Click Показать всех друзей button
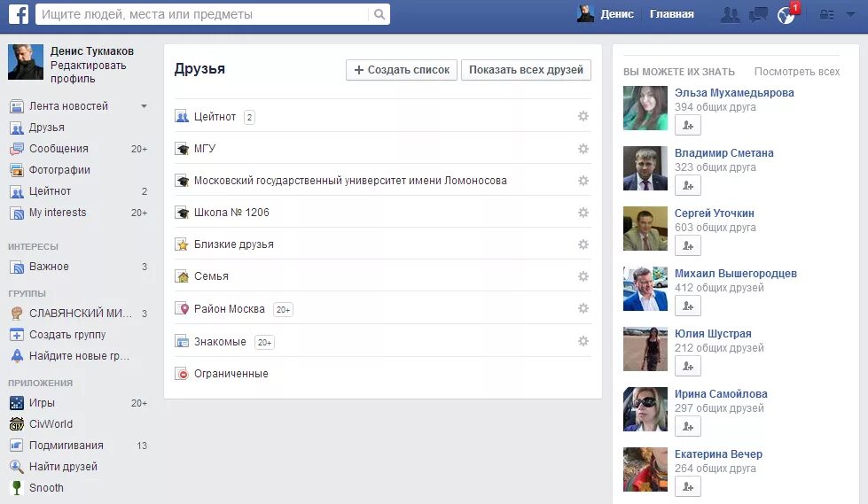Viewport: 868px width, 504px height. tap(526, 70)
